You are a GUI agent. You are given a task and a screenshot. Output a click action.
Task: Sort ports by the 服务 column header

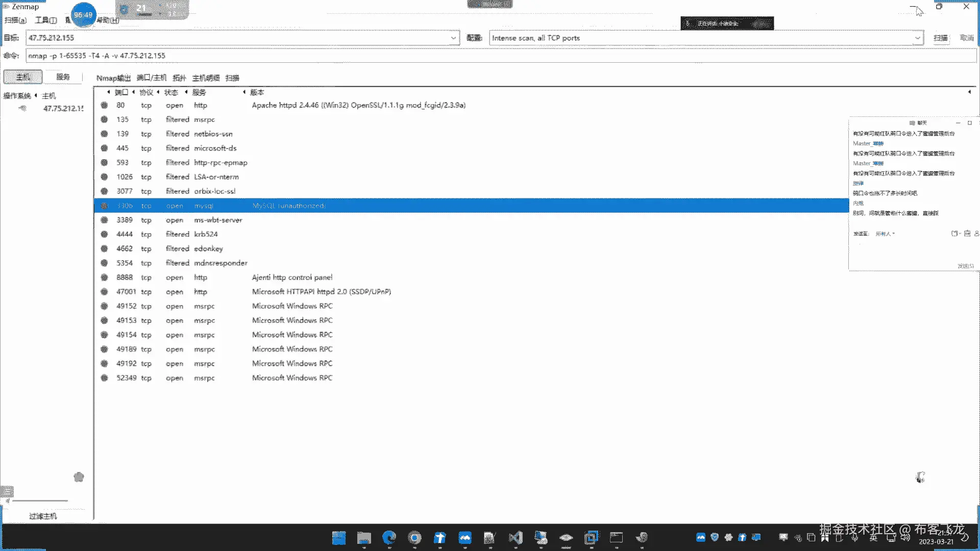pyautogui.click(x=199, y=92)
